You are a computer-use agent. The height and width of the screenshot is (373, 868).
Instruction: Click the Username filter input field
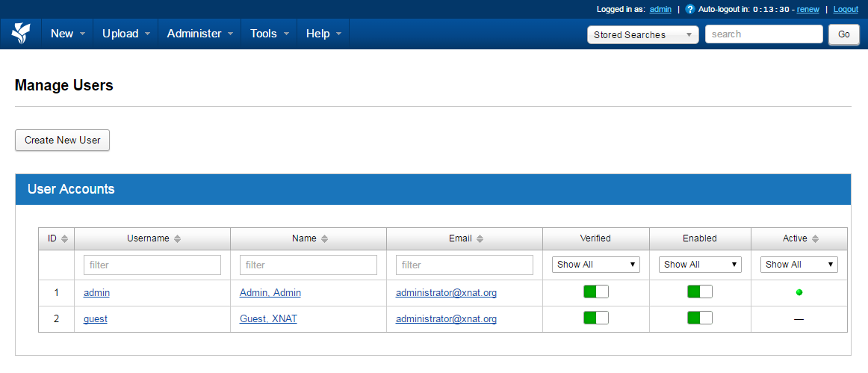152,265
